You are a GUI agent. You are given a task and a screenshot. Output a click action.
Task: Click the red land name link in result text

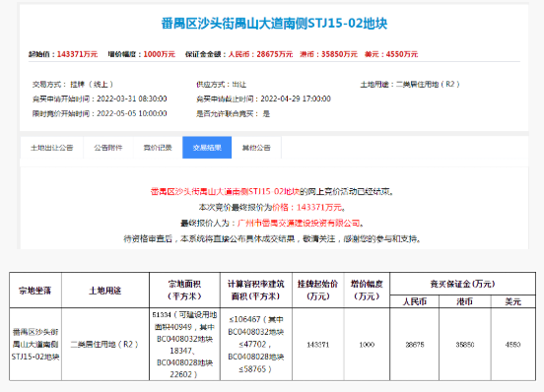[225, 192]
